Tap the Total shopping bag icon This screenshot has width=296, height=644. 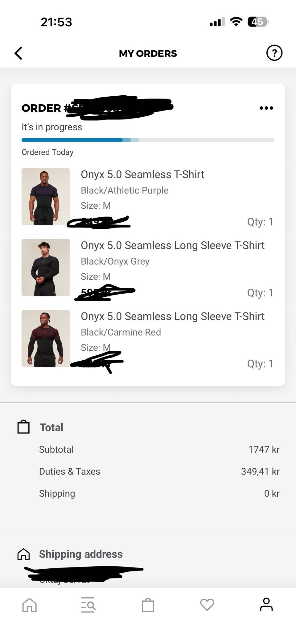(x=23, y=427)
